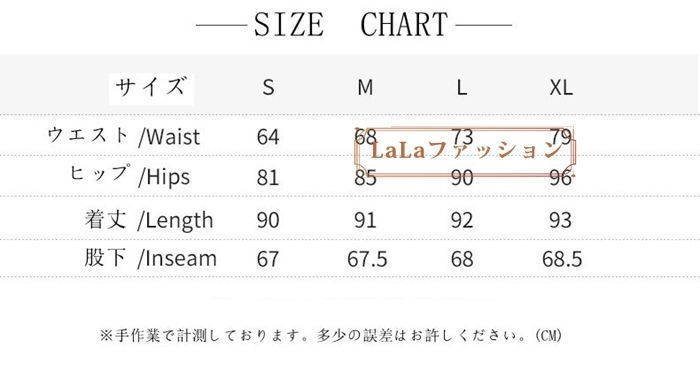Click the 手作業で計測 measurement disclaimer note
Viewport: 700px width, 387px height.
331,336
